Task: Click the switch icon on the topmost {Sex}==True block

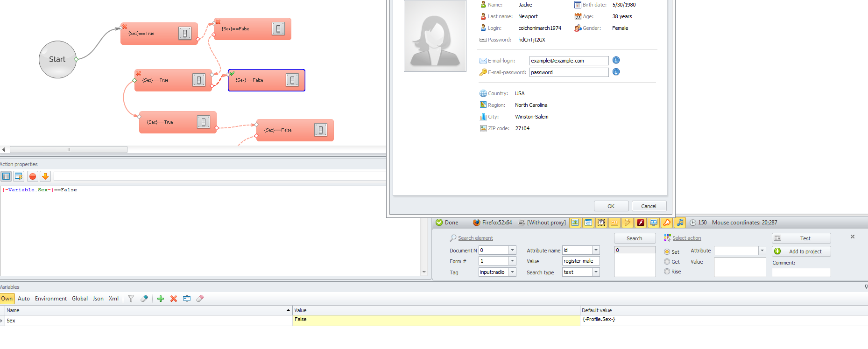Action: pos(185,33)
